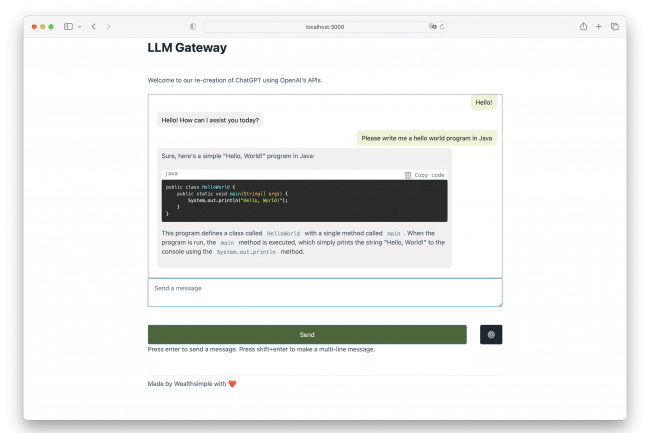Screen dimensions: 650x433
Task: Focus the Send a message text box
Action: tap(325, 292)
